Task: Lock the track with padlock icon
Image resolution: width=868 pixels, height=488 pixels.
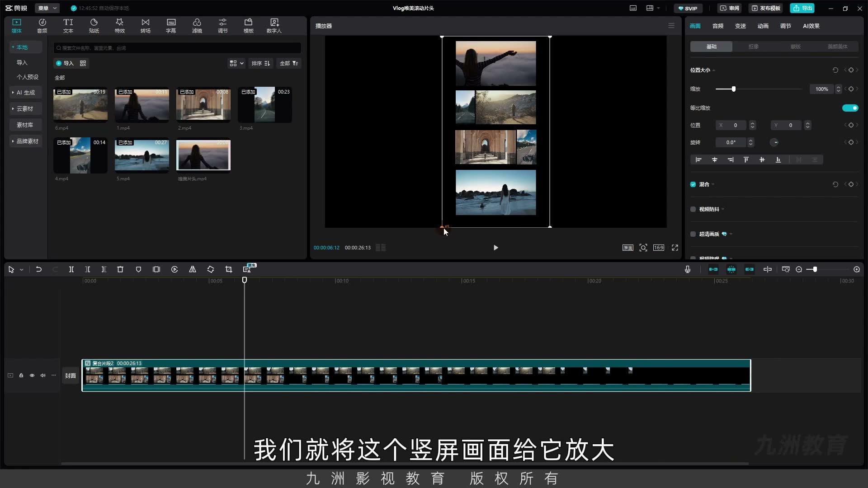Action: click(x=21, y=375)
